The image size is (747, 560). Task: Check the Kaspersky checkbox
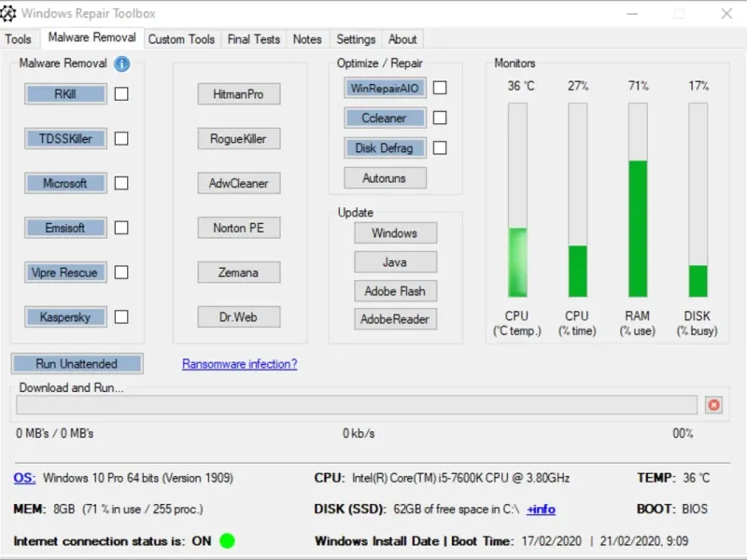tap(121, 316)
